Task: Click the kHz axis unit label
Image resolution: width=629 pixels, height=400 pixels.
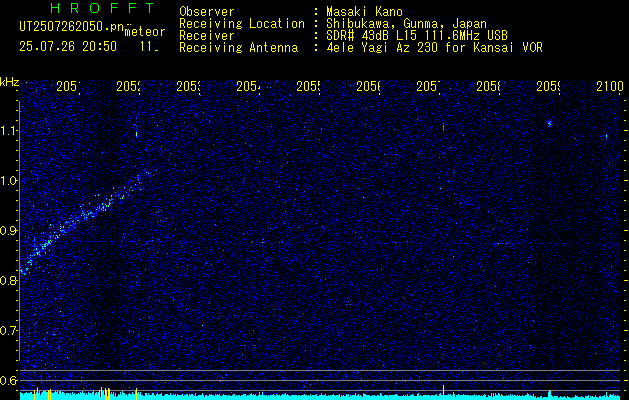Action: point(9,82)
